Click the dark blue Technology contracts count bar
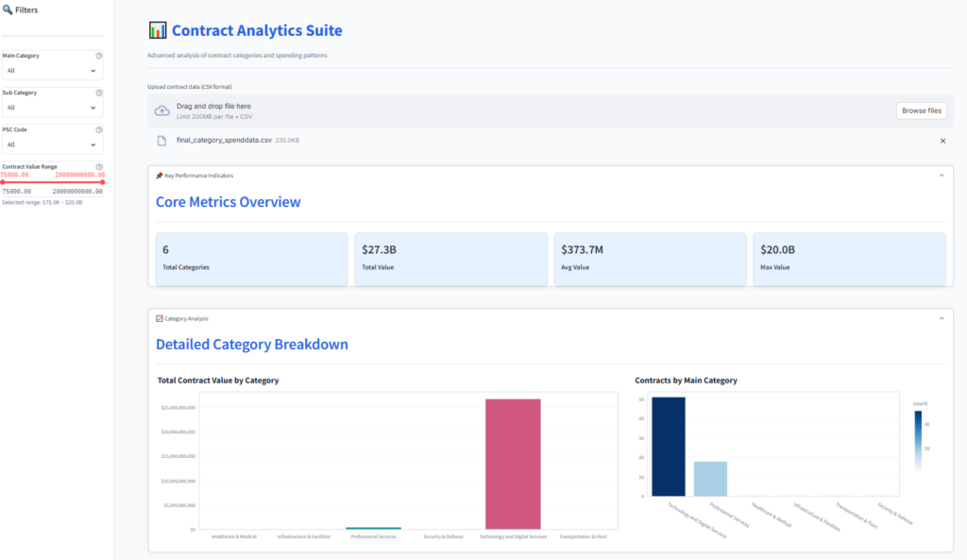The image size is (967, 560). 669,446
